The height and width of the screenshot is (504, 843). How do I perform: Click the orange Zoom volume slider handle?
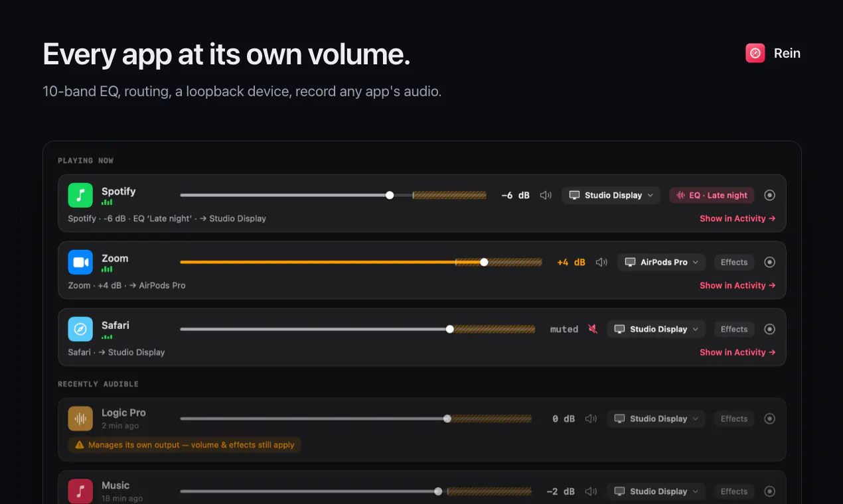484,262
